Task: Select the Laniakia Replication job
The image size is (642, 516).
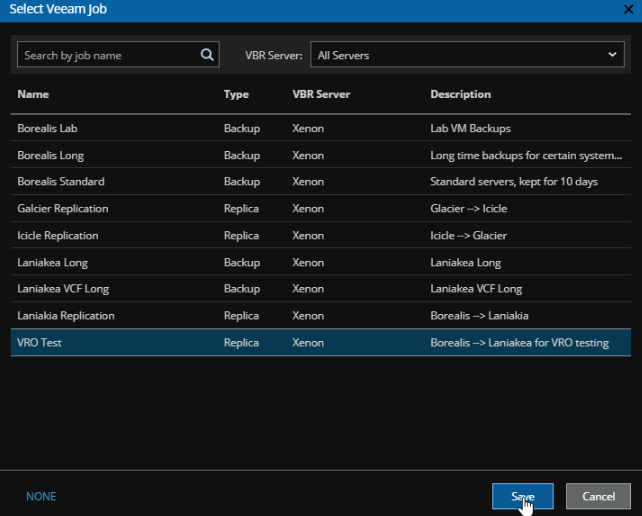Action: (321, 316)
